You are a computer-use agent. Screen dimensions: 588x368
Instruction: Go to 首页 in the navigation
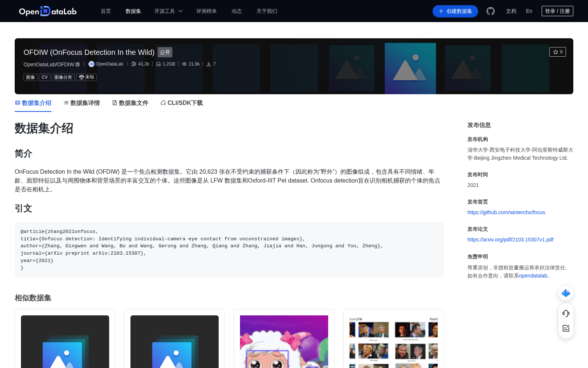tap(106, 11)
